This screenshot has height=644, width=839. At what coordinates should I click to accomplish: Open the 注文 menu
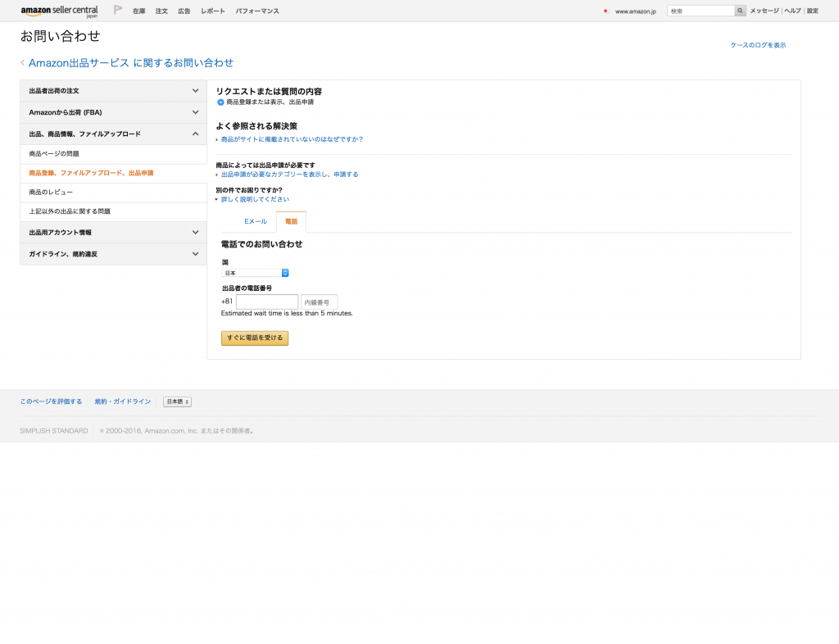tap(161, 11)
